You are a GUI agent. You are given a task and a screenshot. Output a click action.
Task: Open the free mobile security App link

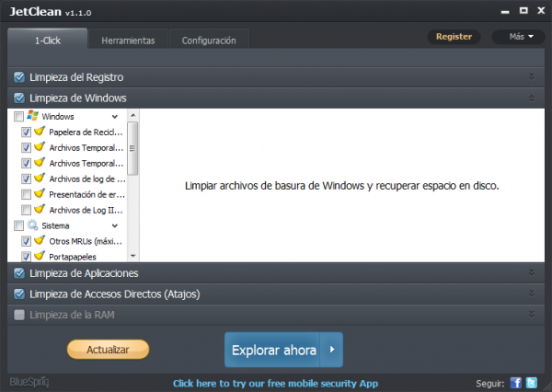pos(276,383)
